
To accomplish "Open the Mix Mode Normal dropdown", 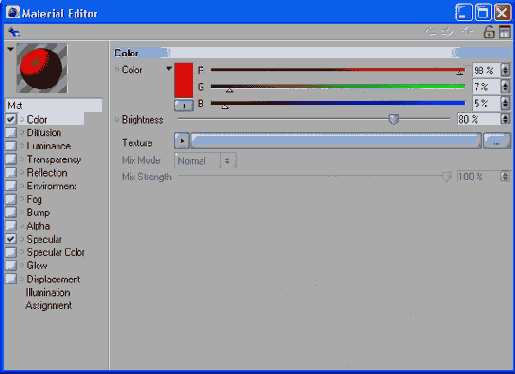I will [205, 161].
